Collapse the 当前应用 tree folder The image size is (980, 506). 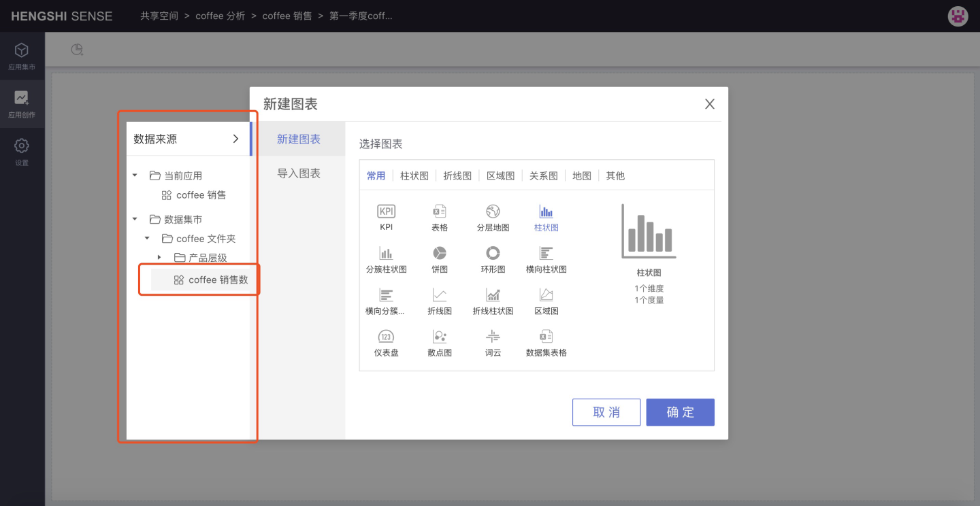click(135, 175)
